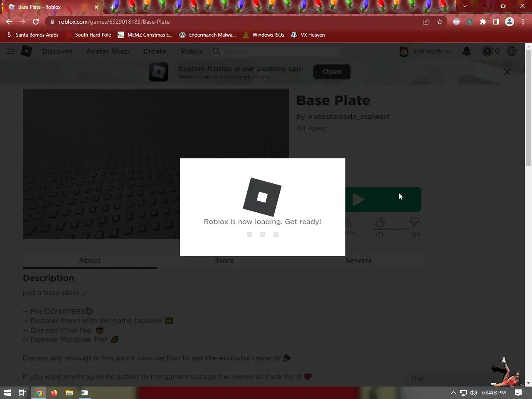Click the user avatar in the navbar
The height and width of the screenshot is (399, 532).
[x=404, y=51]
